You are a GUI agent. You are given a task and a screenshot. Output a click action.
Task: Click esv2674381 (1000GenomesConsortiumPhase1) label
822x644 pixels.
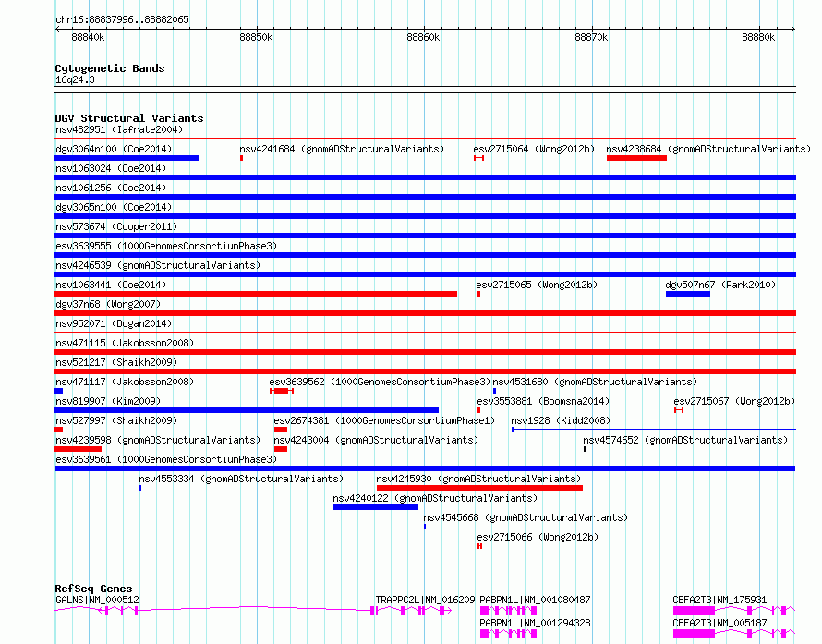click(x=384, y=420)
